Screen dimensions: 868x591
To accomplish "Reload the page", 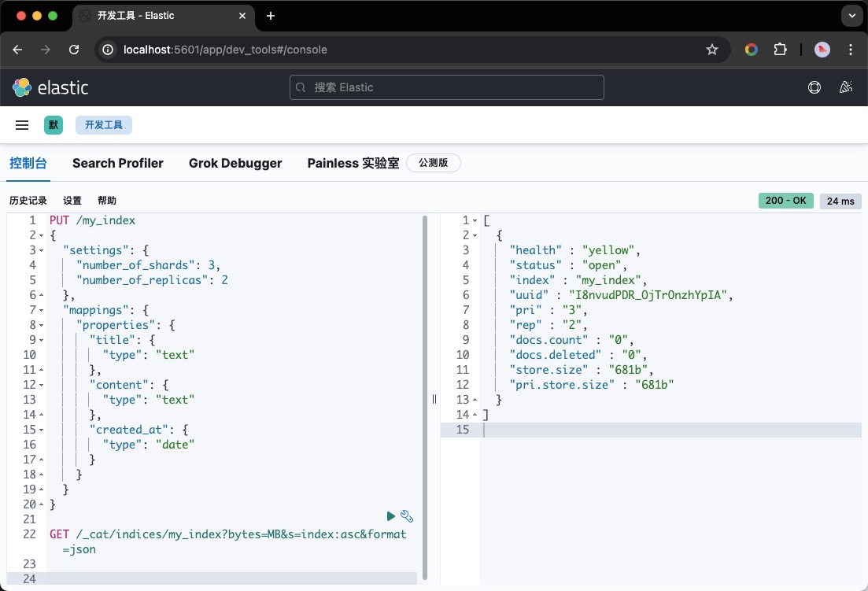I will (74, 50).
